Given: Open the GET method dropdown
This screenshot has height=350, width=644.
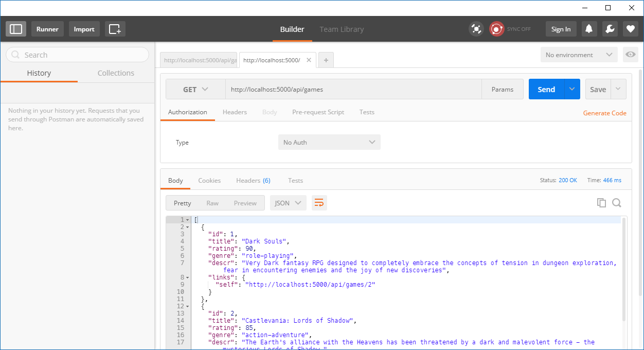Looking at the screenshot, I should (195, 89).
